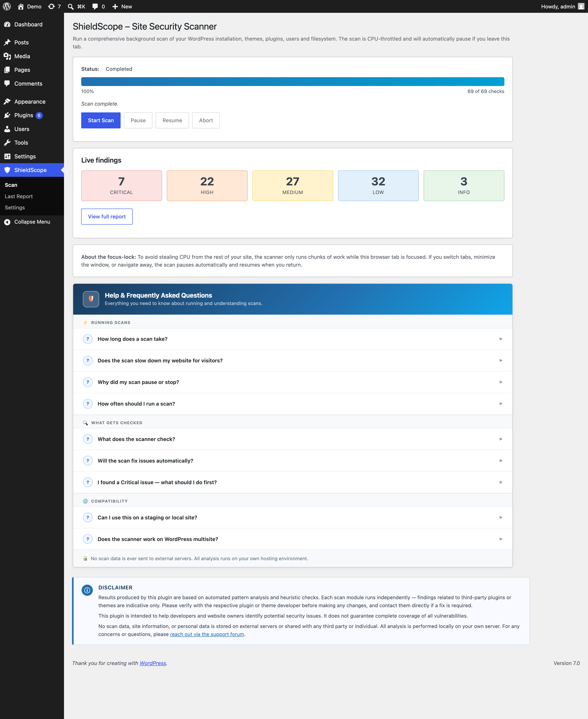
Task: Click the question icon for 'How long does a scan take?'
Action: [88, 339]
